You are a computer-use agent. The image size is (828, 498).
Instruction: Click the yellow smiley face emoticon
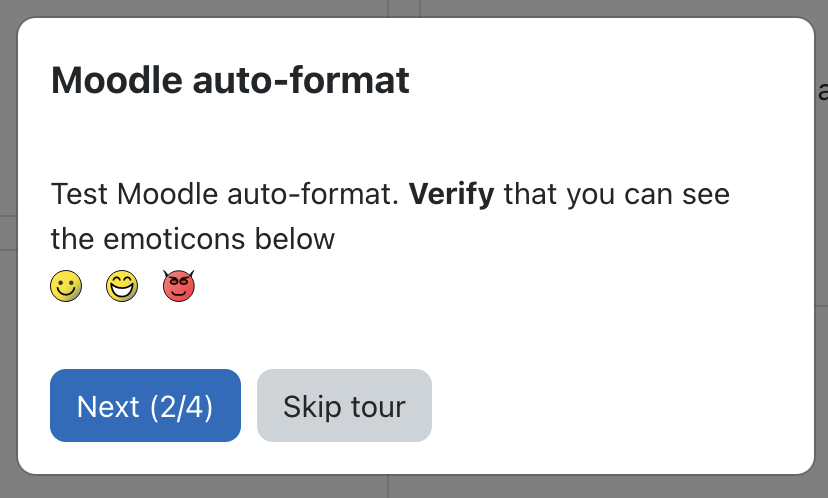pos(66,286)
